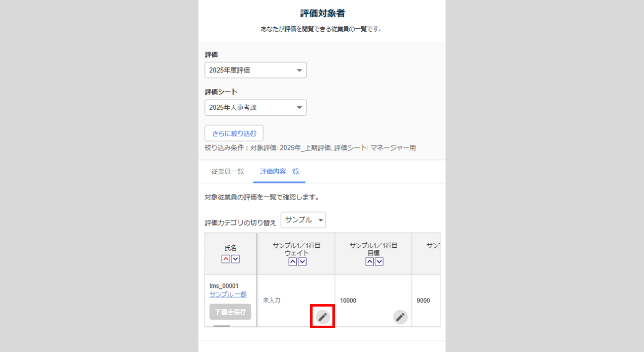644x352 pixels.
Task: Open the サンプル 一郎 employee link
Action: tap(228, 294)
